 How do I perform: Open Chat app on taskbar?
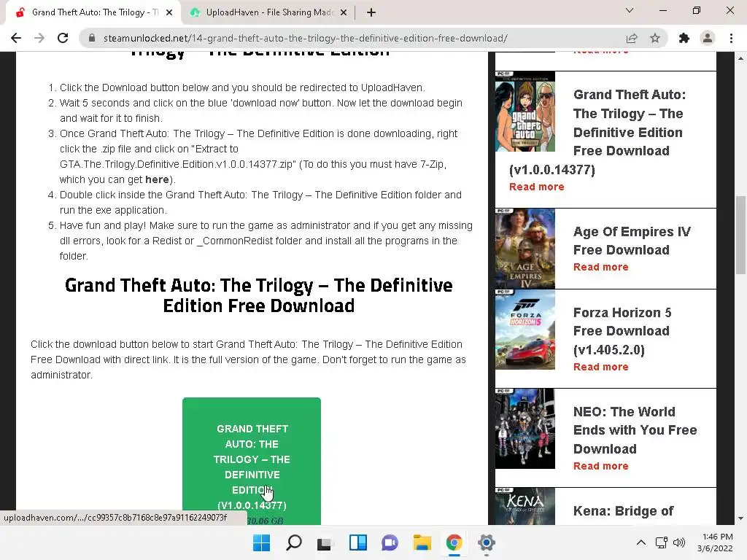(390, 542)
